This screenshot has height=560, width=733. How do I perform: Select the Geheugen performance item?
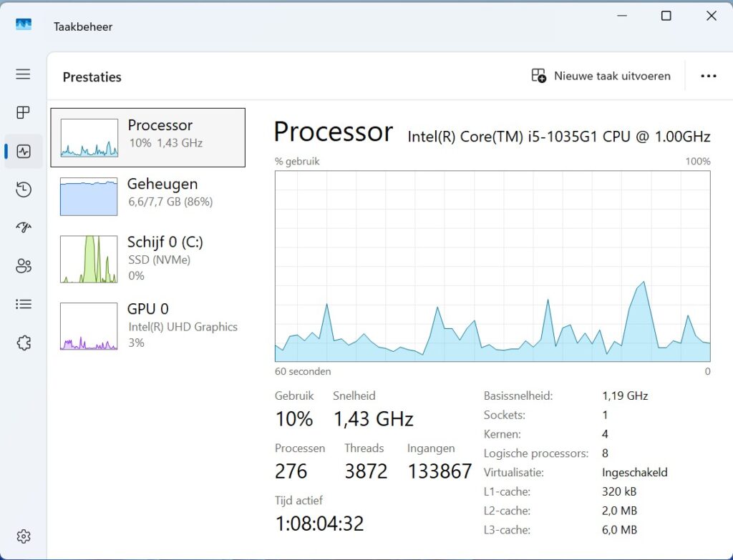[x=147, y=196]
